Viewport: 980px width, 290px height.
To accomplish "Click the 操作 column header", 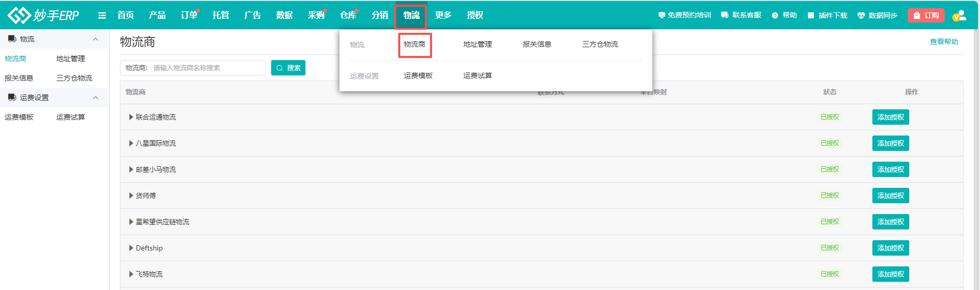I will 912,92.
